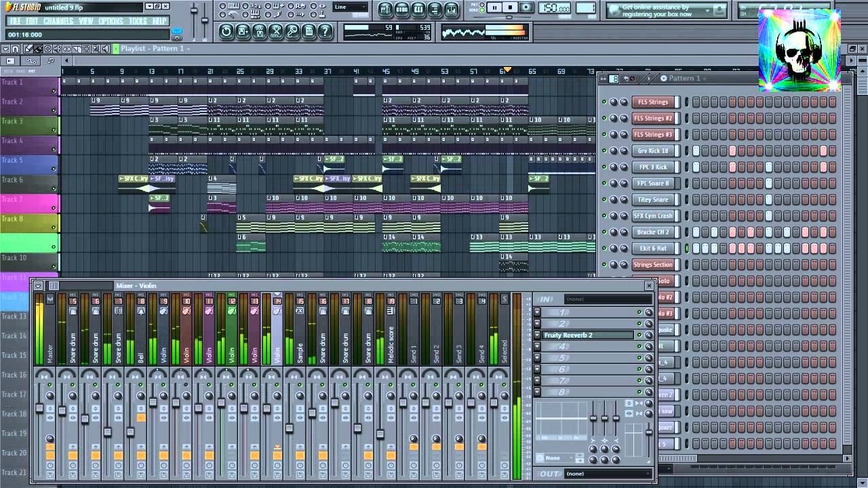The height and width of the screenshot is (488, 868).
Task: Open the HELP menu
Action: coord(159,21)
